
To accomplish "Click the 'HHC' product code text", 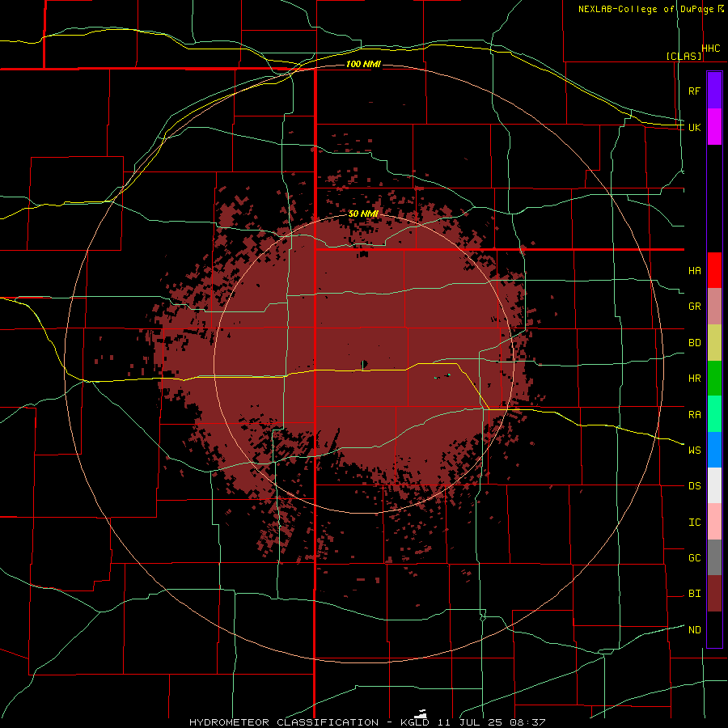I will click(711, 49).
